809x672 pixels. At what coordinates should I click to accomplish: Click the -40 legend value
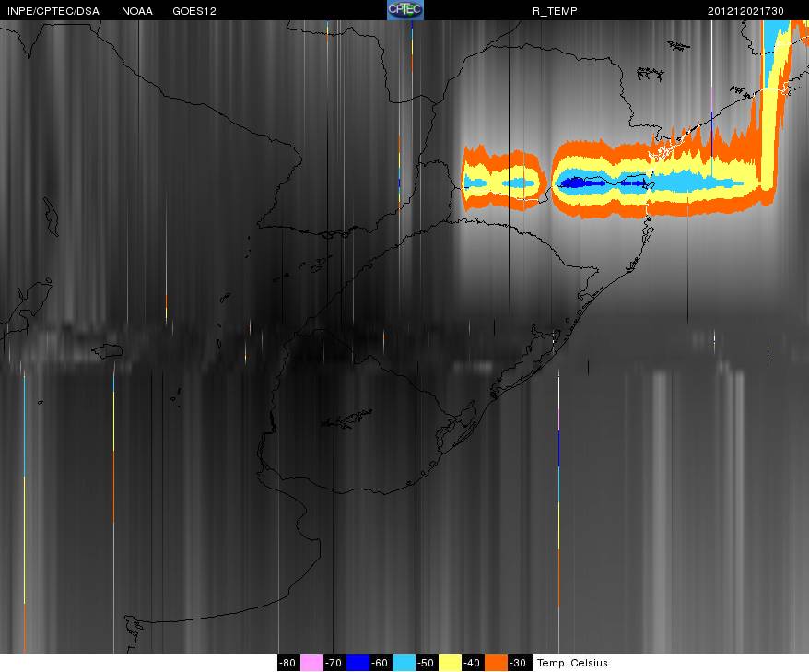coord(473,663)
